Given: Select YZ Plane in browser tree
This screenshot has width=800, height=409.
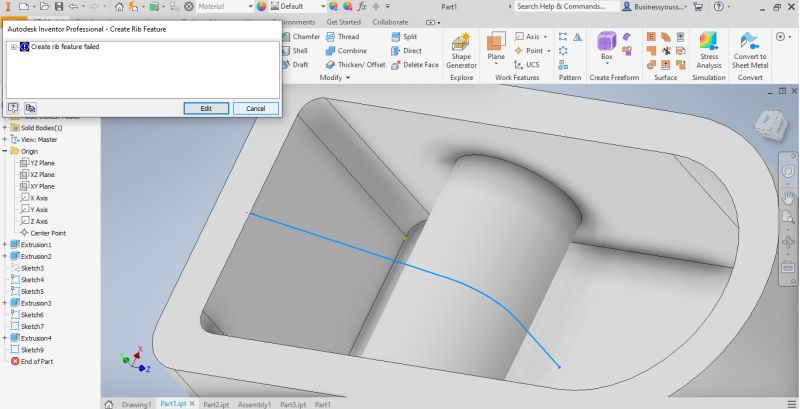Looking at the screenshot, I should (x=37, y=163).
